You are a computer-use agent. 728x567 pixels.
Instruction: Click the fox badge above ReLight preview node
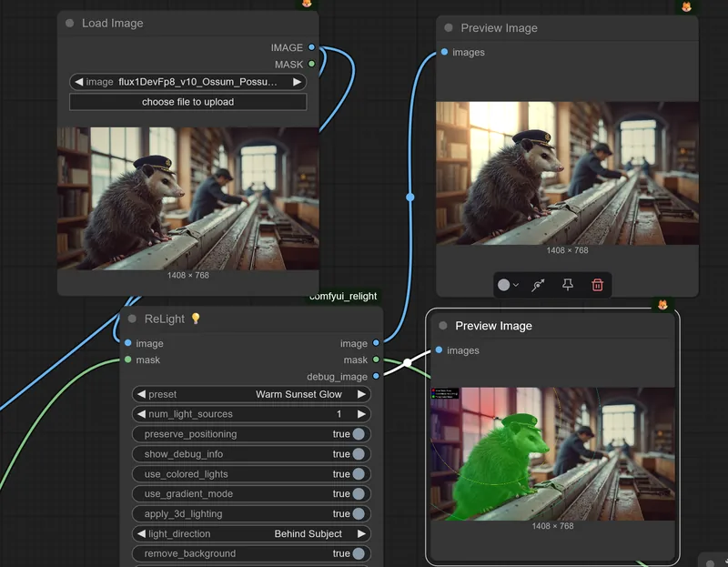[x=662, y=305]
